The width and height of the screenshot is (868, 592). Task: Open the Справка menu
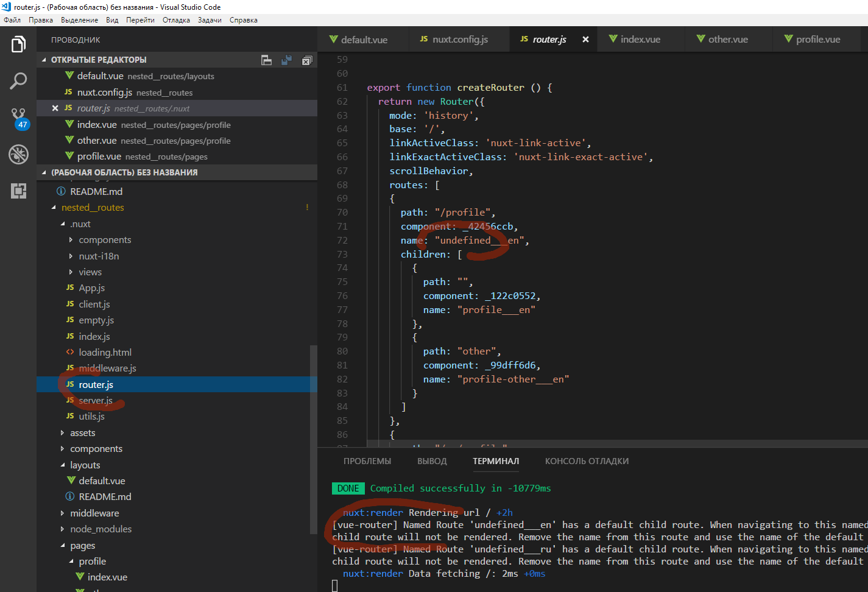point(244,20)
